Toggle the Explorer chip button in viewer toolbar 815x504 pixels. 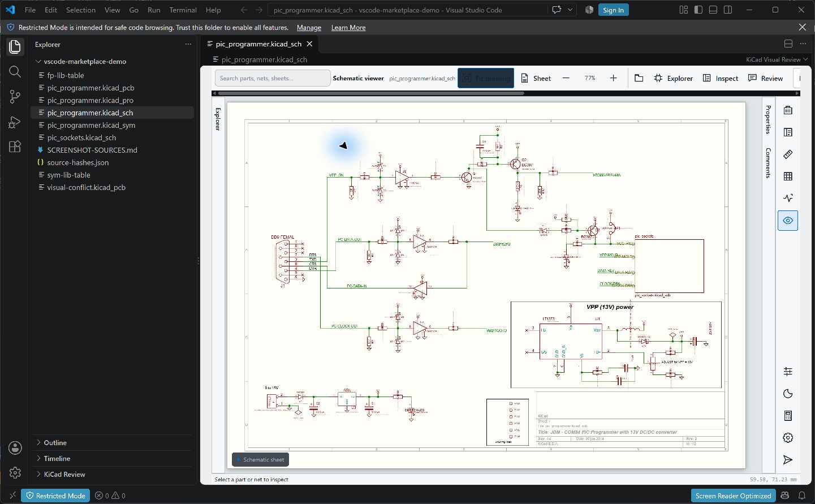673,78
